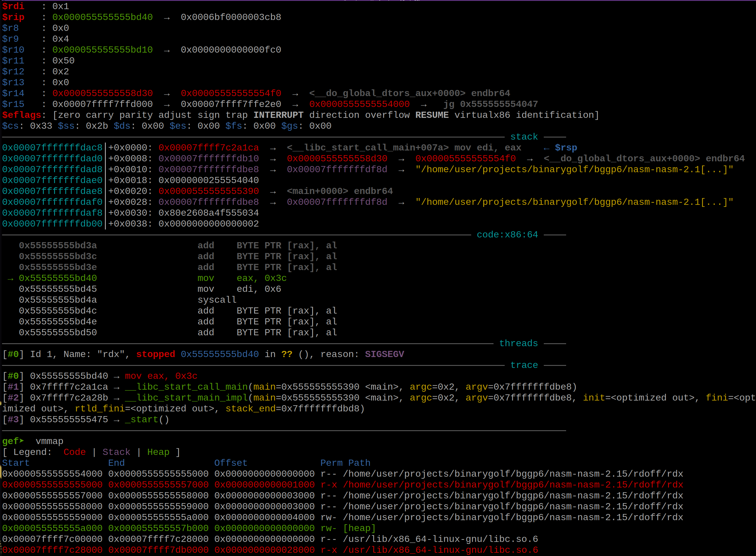
Task: Click the $rip register label
Action: tap(13, 17)
